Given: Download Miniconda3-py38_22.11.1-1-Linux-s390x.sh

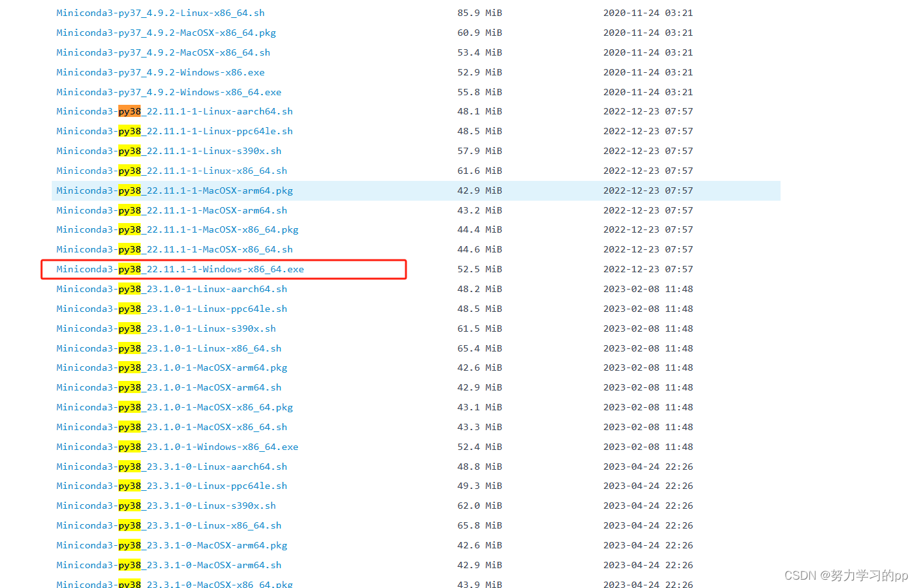Looking at the screenshot, I should 168,151.
